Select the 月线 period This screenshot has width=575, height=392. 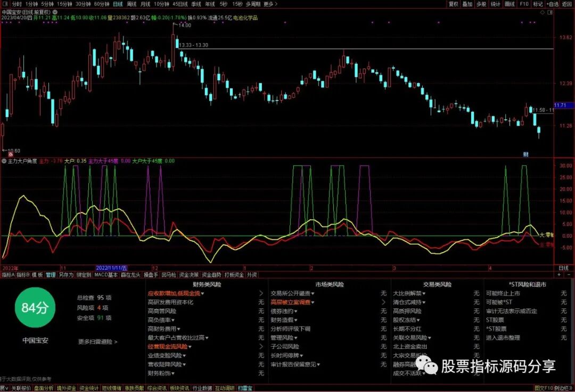pos(145,4)
